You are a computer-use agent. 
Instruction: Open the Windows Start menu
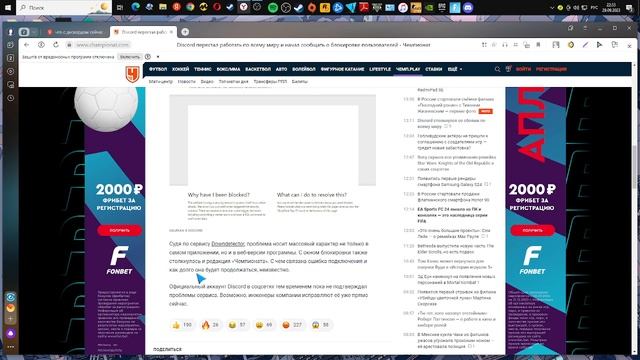8,7
